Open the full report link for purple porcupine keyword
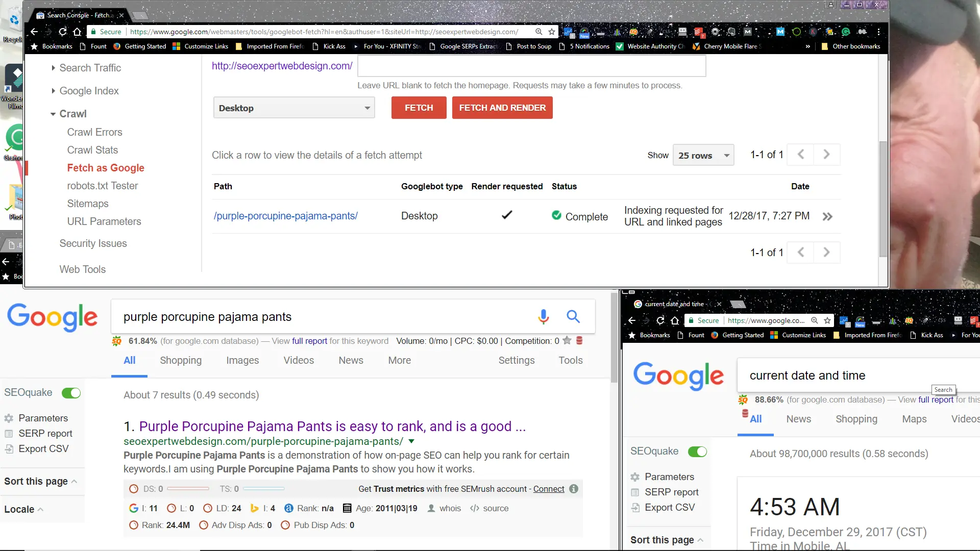980x551 pixels. coord(309,341)
